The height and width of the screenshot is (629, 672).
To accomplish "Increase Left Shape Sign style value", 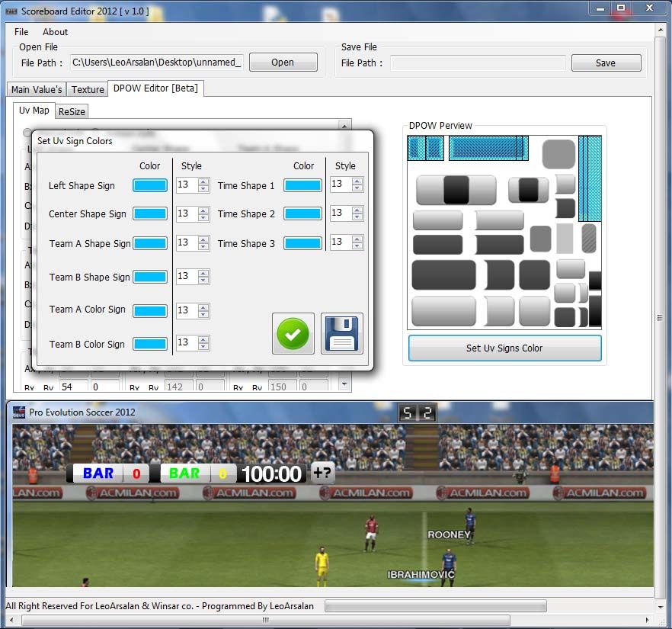I will point(203,181).
